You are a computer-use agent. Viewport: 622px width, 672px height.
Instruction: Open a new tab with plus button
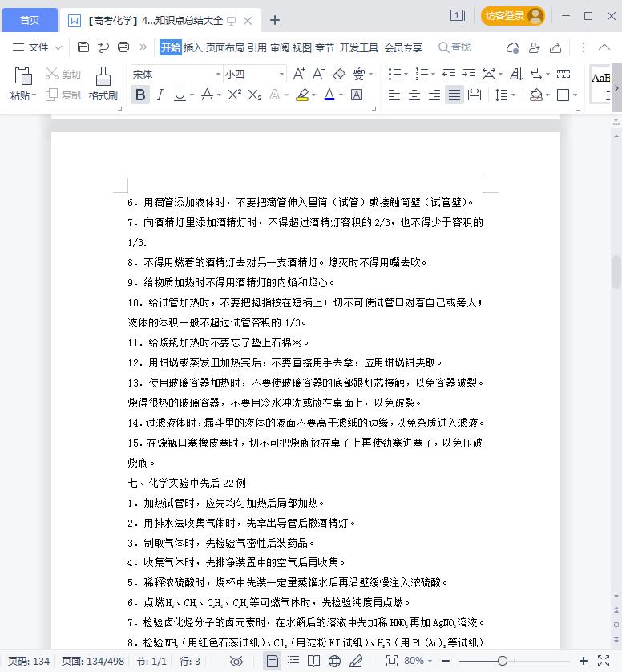click(275, 20)
